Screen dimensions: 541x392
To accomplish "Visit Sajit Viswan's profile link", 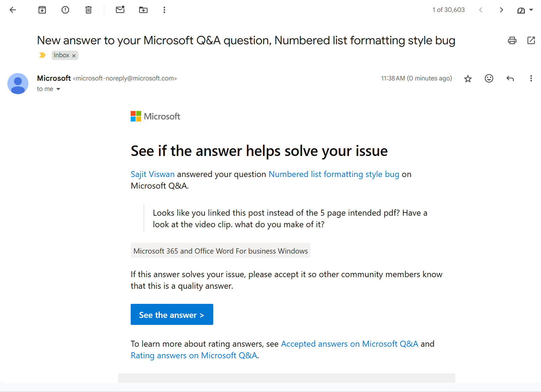I will click(x=152, y=174).
